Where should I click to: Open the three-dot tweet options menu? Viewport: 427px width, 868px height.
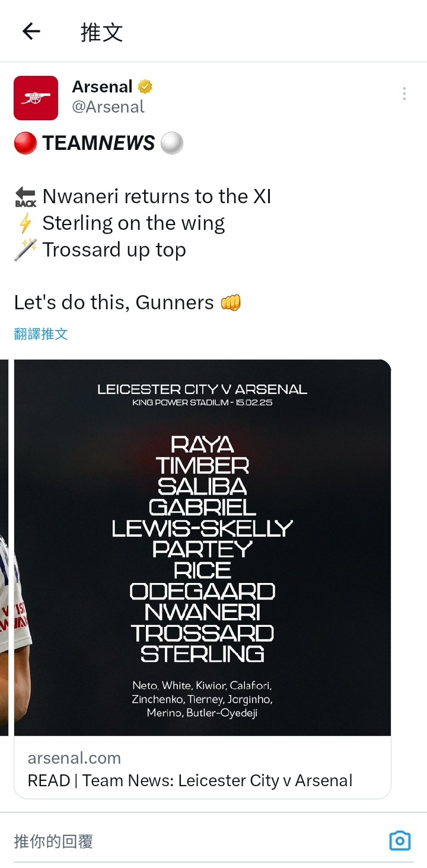pos(404,94)
